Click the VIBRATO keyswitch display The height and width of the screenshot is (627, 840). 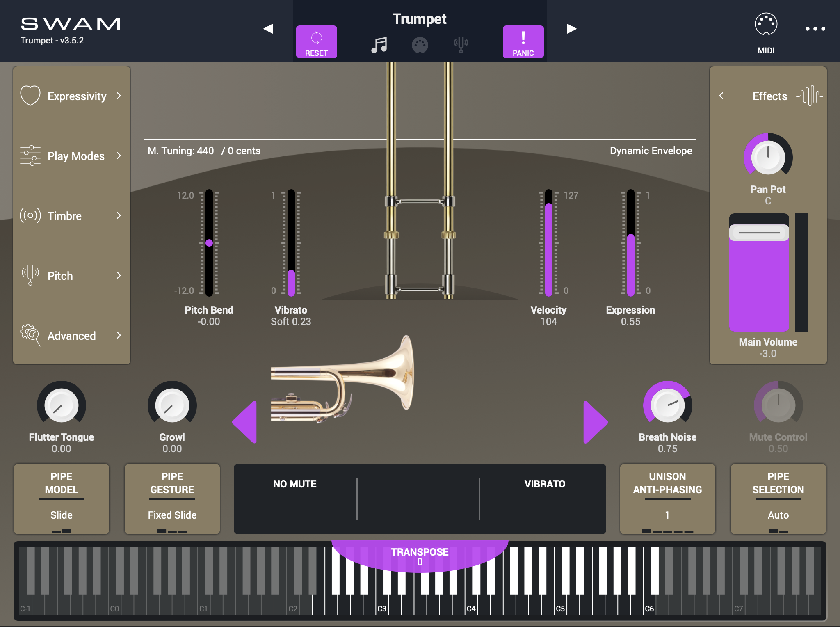click(545, 484)
